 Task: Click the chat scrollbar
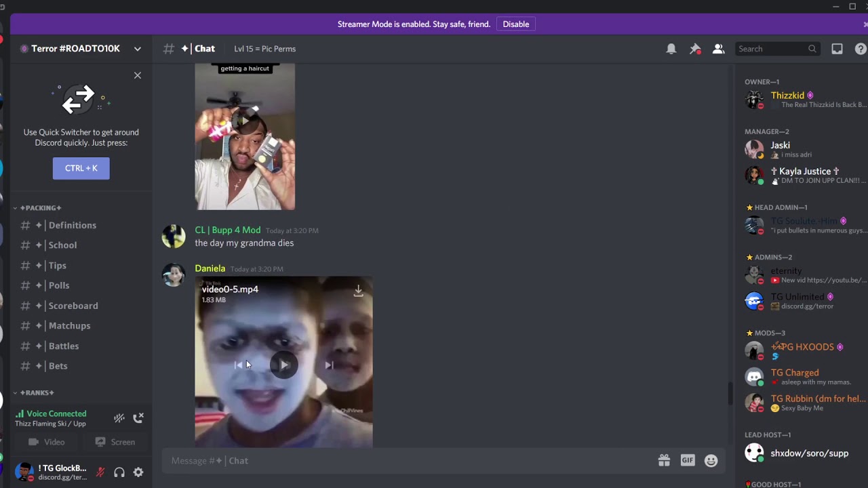[730, 394]
